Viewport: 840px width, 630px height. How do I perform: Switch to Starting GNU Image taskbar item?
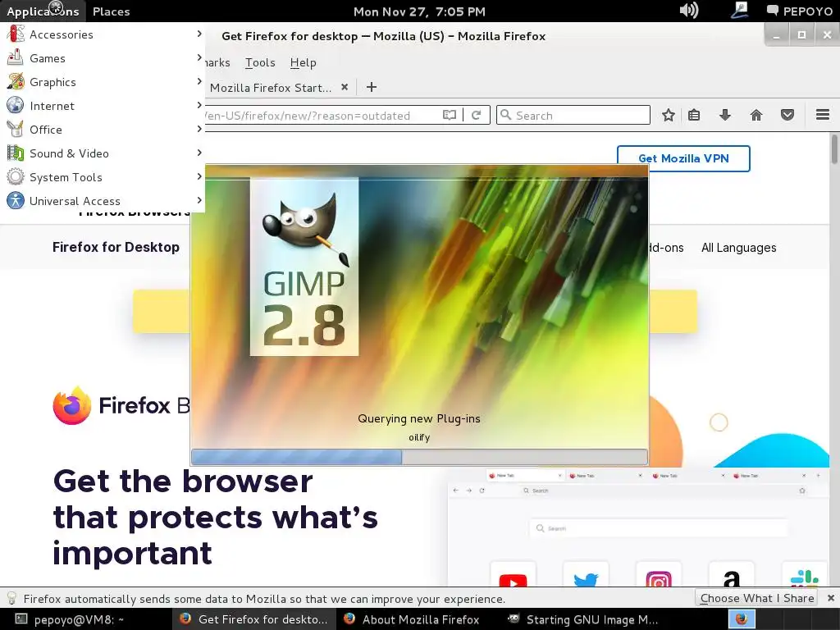[x=582, y=619]
